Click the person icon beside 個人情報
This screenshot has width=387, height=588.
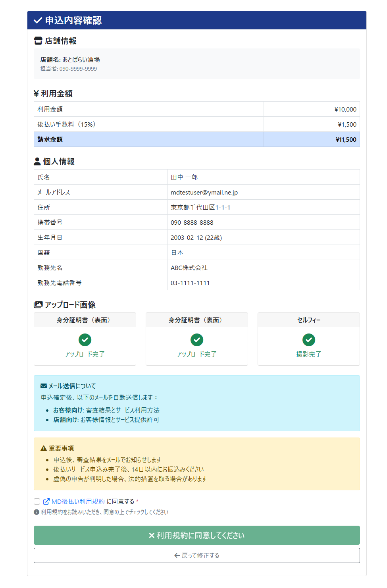pos(37,161)
